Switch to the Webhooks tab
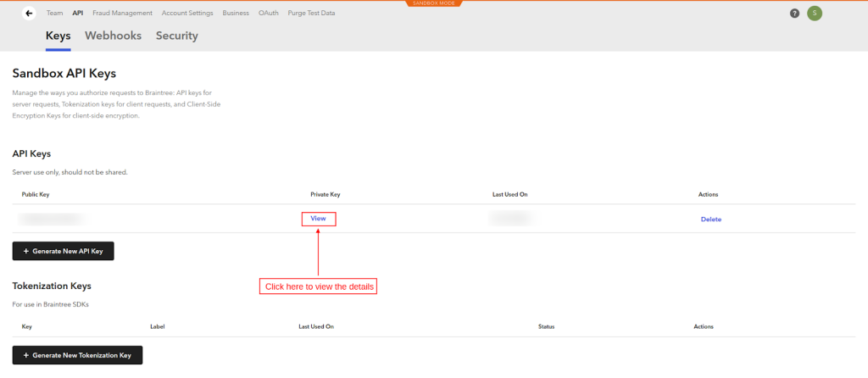 point(113,36)
